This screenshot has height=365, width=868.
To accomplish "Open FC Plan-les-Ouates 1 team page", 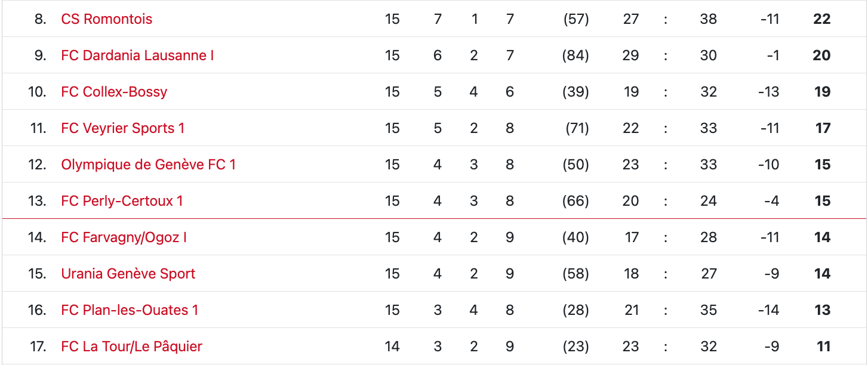I will (130, 310).
